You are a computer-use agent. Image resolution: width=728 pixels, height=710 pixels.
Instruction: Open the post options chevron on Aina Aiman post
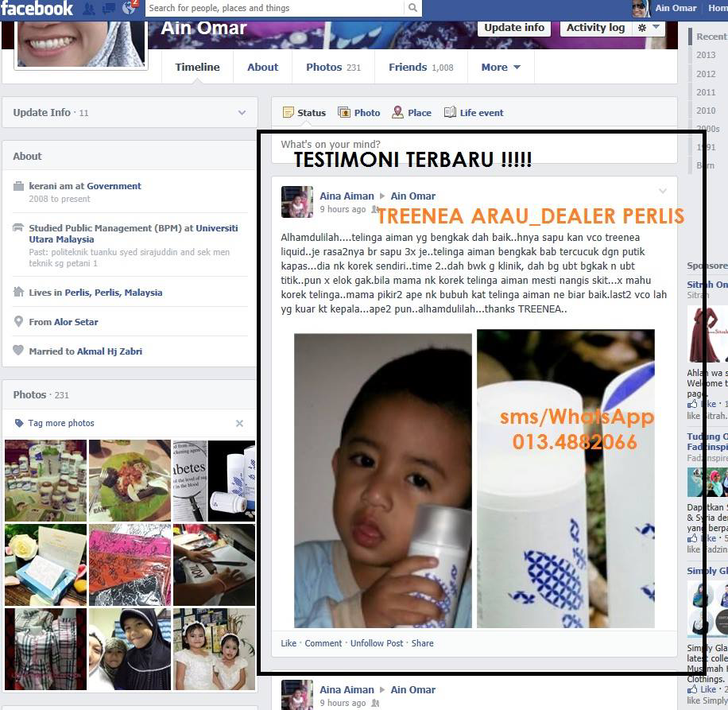[663, 191]
